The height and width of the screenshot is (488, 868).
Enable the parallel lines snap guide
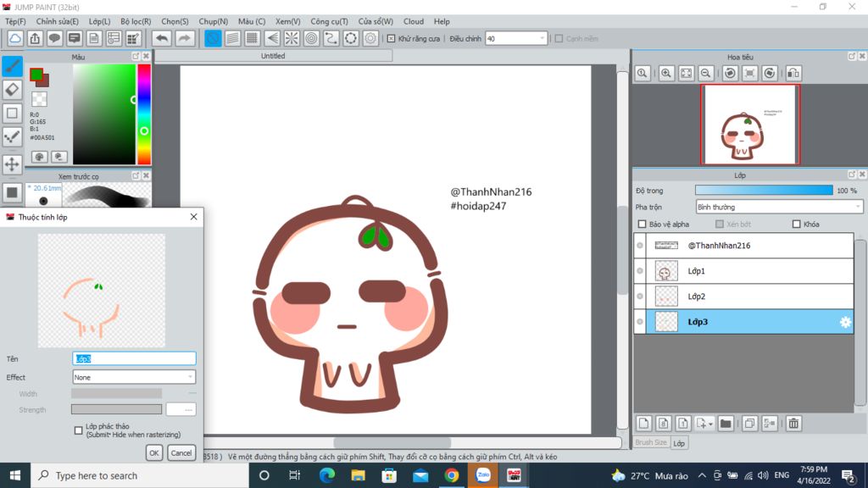click(x=232, y=38)
